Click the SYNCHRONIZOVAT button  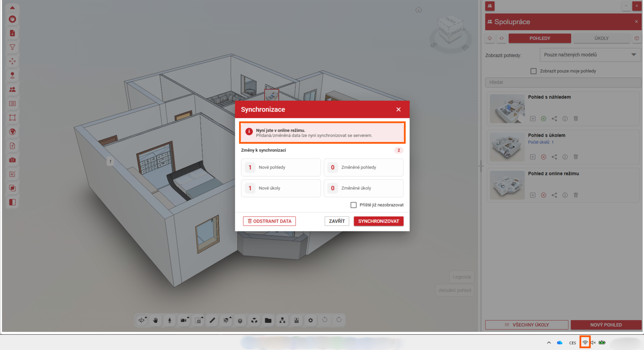click(379, 221)
